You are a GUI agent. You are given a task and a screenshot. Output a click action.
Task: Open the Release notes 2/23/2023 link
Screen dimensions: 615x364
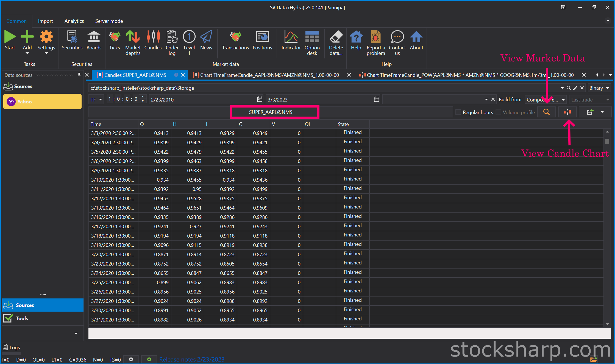point(192,359)
